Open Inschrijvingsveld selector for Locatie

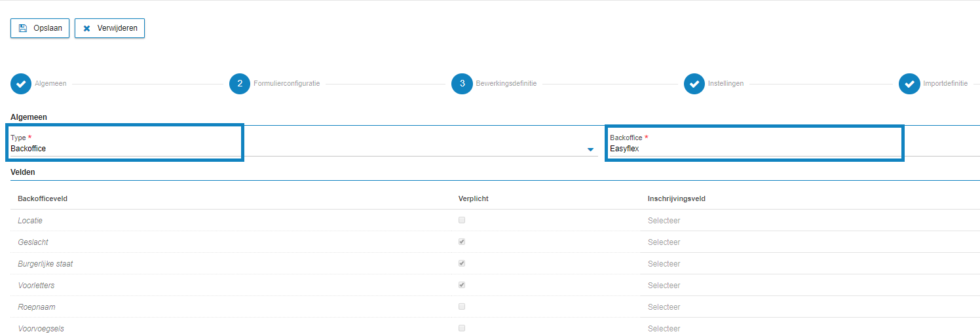tap(664, 221)
